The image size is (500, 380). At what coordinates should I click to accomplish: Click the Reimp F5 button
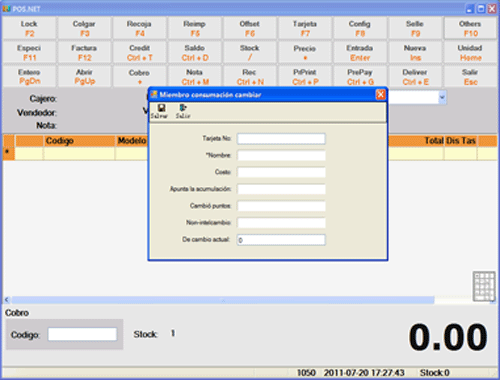[x=195, y=28]
